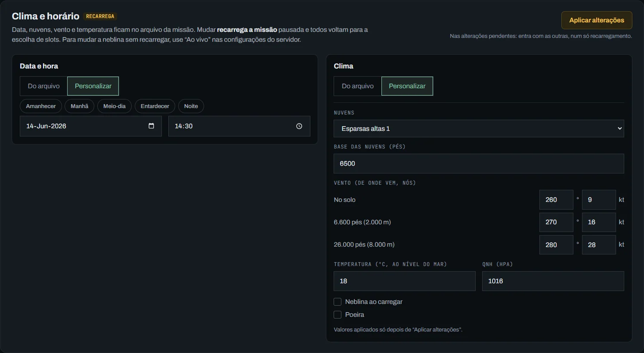Click the Aplicar alterações button
Screen dimensions: 644x353
[x=597, y=20]
